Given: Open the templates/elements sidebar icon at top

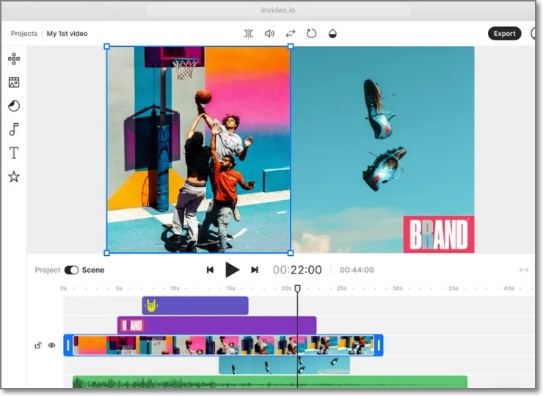Looking at the screenshot, I should [x=14, y=59].
